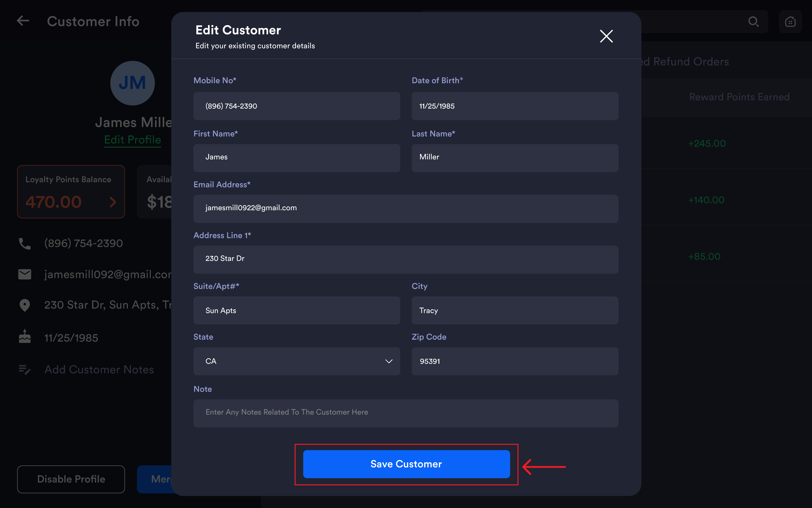Click the Email Address input field
The width and height of the screenshot is (812, 508).
[x=406, y=209]
